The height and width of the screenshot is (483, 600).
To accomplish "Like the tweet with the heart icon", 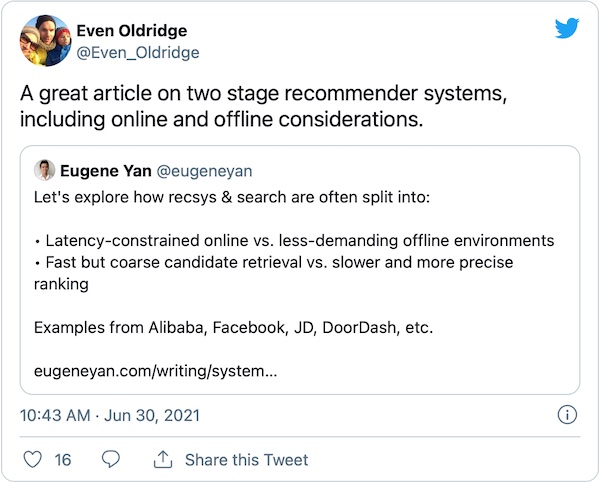I will pos(33,460).
